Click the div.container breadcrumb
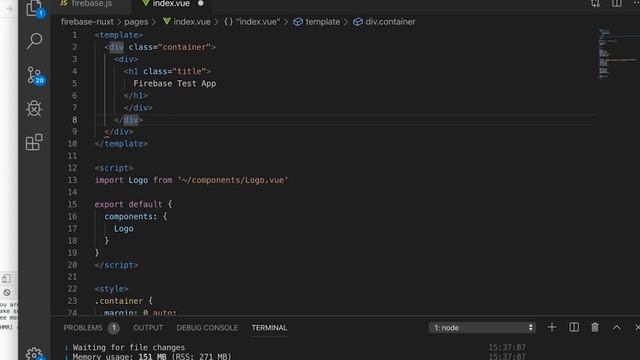This screenshot has height=360, width=640. [384, 22]
